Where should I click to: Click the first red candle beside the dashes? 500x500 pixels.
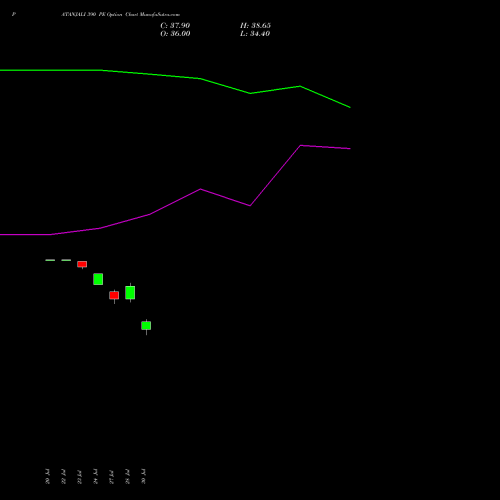click(x=82, y=264)
